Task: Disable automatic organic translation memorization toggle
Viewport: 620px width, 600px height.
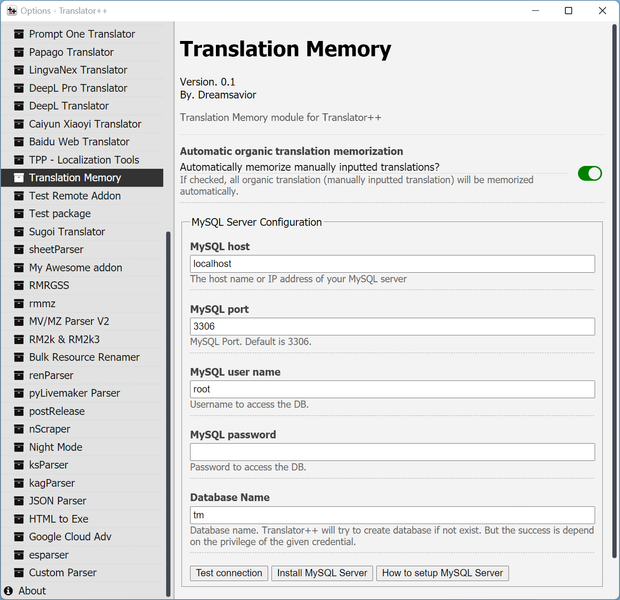Action: [x=589, y=173]
